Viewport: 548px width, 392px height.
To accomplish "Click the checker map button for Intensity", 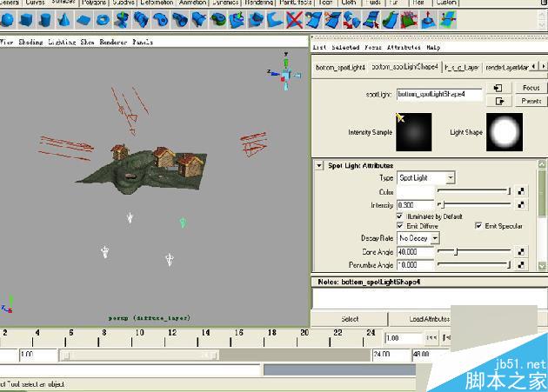I will pos(521,205).
